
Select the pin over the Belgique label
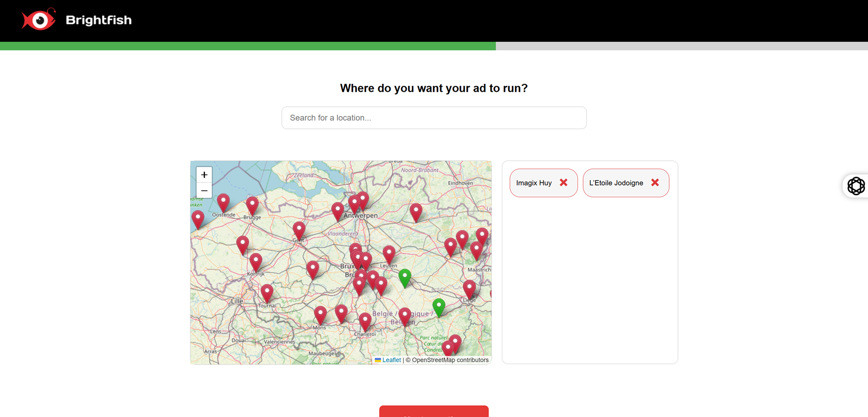(x=405, y=317)
